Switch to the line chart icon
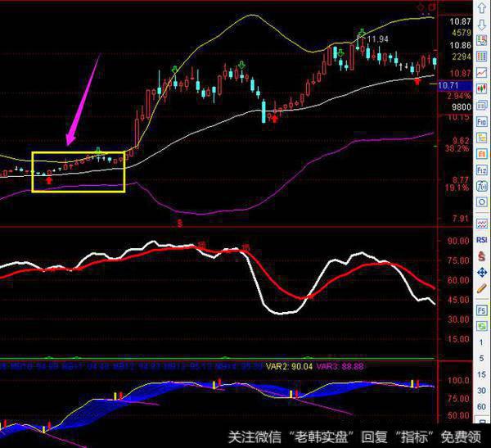The image size is (491, 448). [x=482, y=73]
